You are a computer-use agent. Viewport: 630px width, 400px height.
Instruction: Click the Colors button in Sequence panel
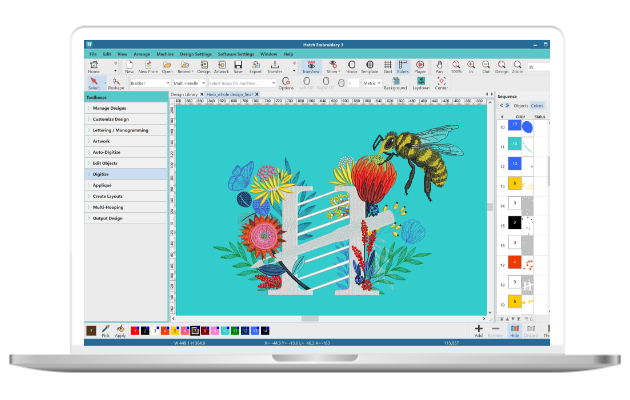click(x=537, y=105)
